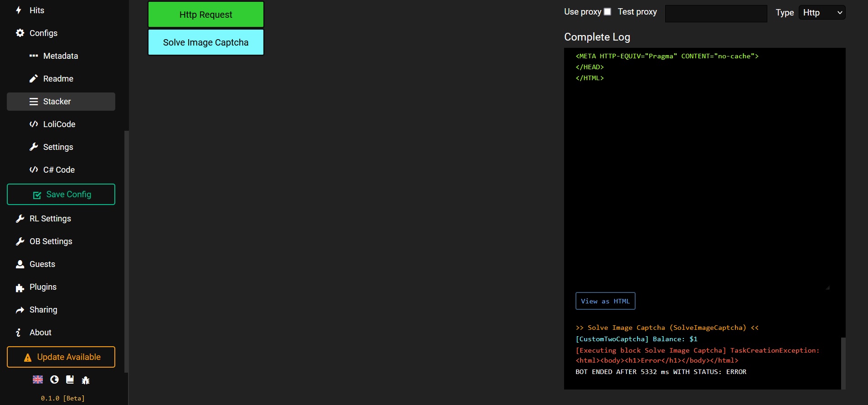Select the Solve Image Captcha block
868x405 pixels.
(206, 42)
